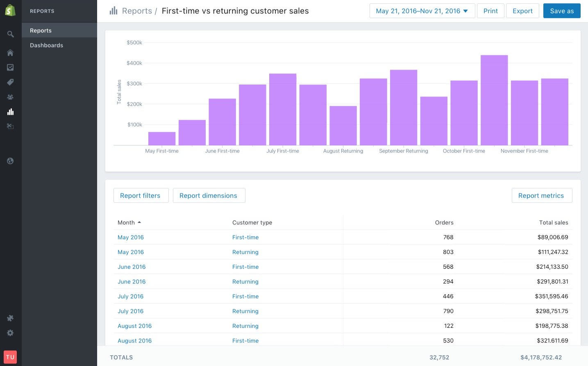588x366 pixels.
Task: Click First-time link in $214,133.50 row
Action: coord(245,267)
